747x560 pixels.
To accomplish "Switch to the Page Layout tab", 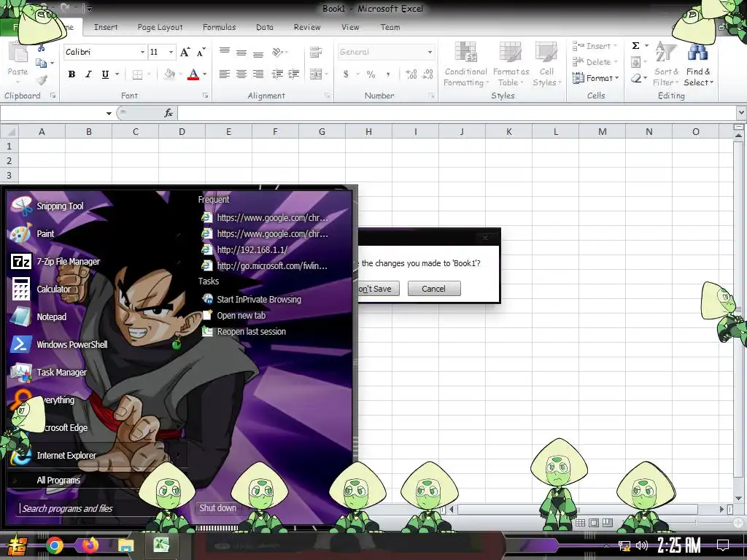I will point(160,27).
